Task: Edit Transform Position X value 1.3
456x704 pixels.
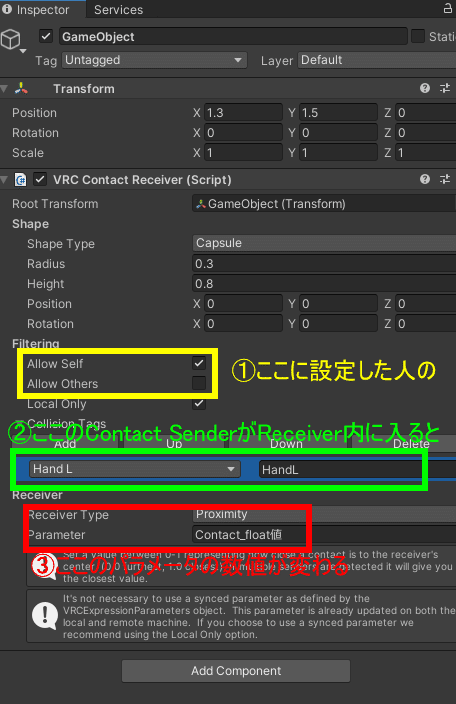Action: point(243,113)
